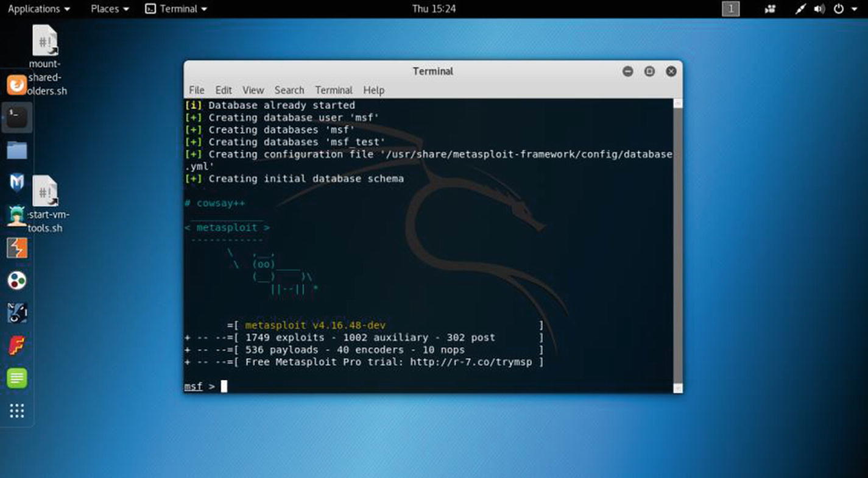The height and width of the screenshot is (478, 868).
Task: Open the Edit menu in Terminal
Action: [224, 90]
